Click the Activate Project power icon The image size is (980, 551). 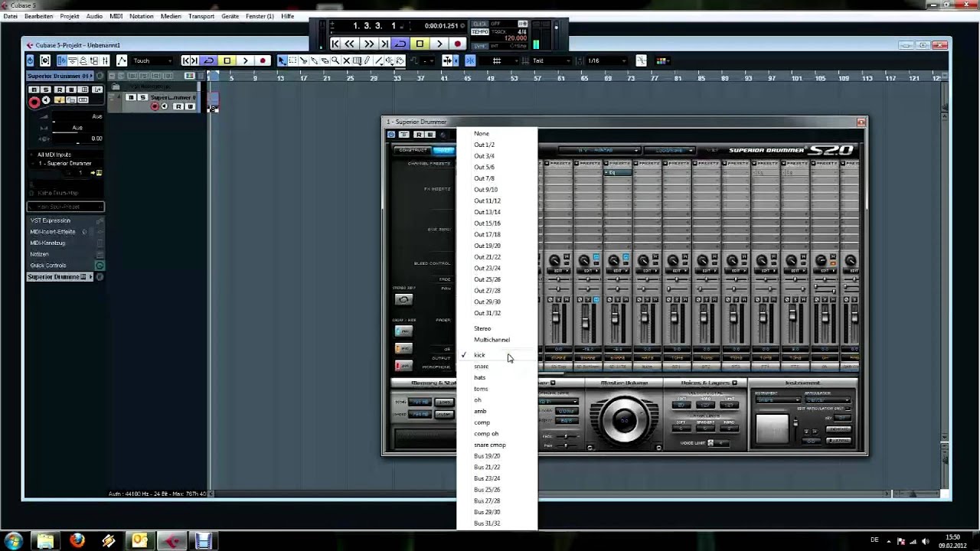30,60
